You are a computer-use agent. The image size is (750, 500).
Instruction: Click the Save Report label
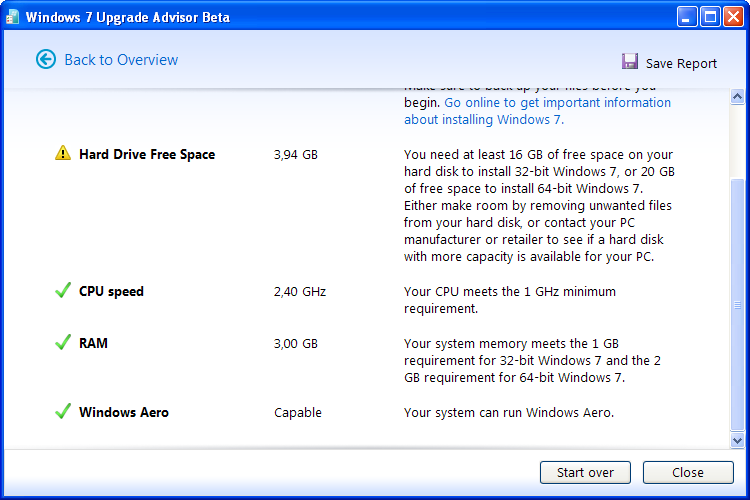[x=681, y=63]
